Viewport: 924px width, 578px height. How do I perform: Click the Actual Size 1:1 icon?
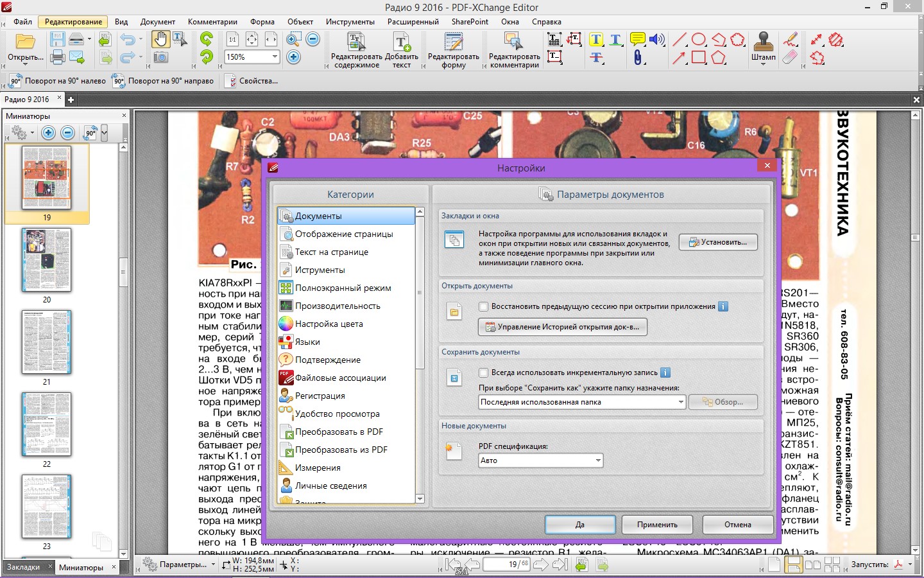[x=232, y=39]
